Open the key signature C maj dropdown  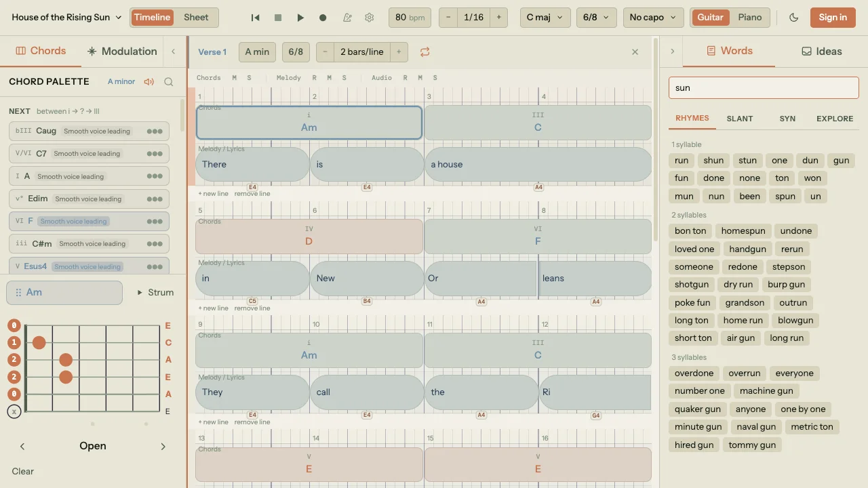tap(545, 17)
